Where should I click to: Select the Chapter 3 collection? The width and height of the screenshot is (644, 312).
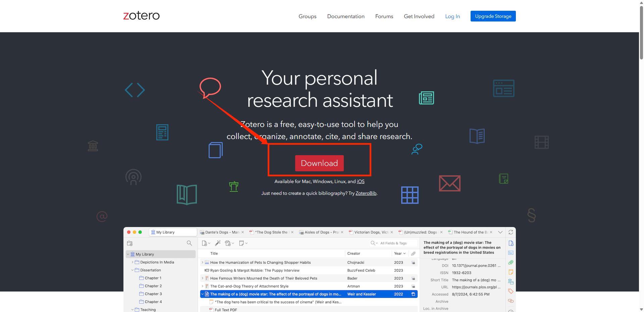(x=153, y=294)
